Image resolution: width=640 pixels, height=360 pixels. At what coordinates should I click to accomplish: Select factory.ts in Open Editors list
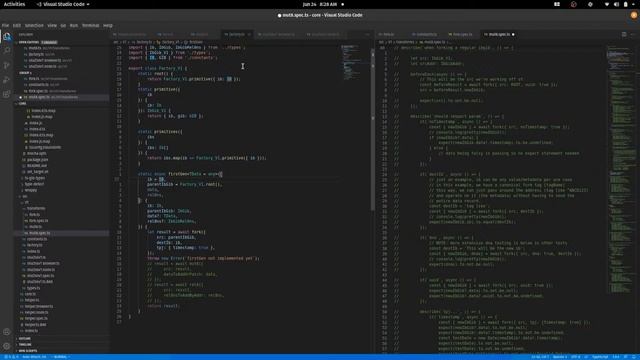click(62, 54)
